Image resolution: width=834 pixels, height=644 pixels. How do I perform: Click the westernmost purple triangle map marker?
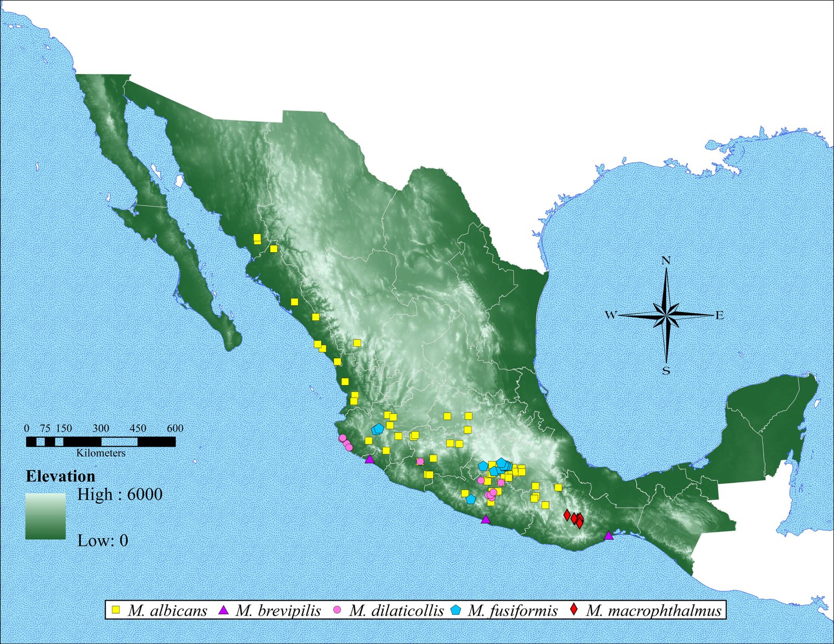[x=370, y=459]
